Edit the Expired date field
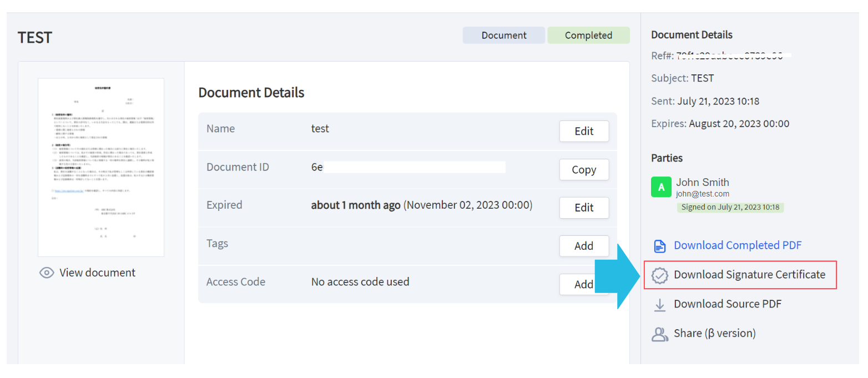Screen dimensions: 868x378 pos(584,207)
